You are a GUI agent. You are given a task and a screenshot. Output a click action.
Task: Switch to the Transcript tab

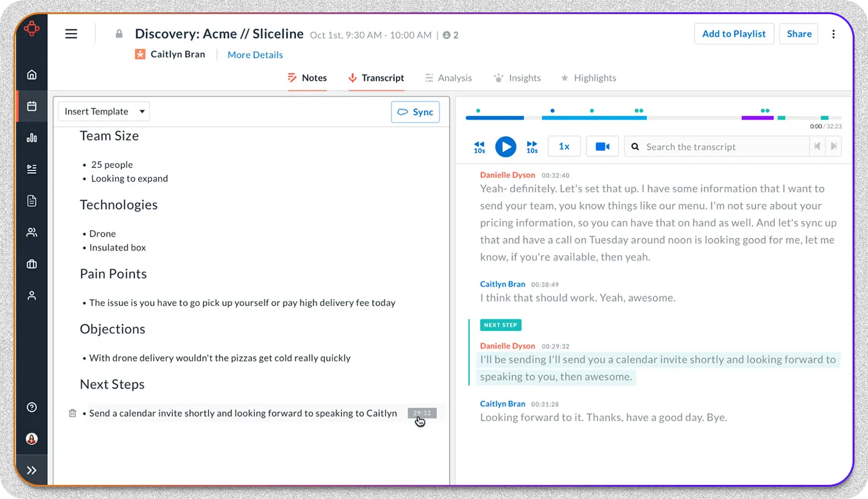click(x=376, y=78)
